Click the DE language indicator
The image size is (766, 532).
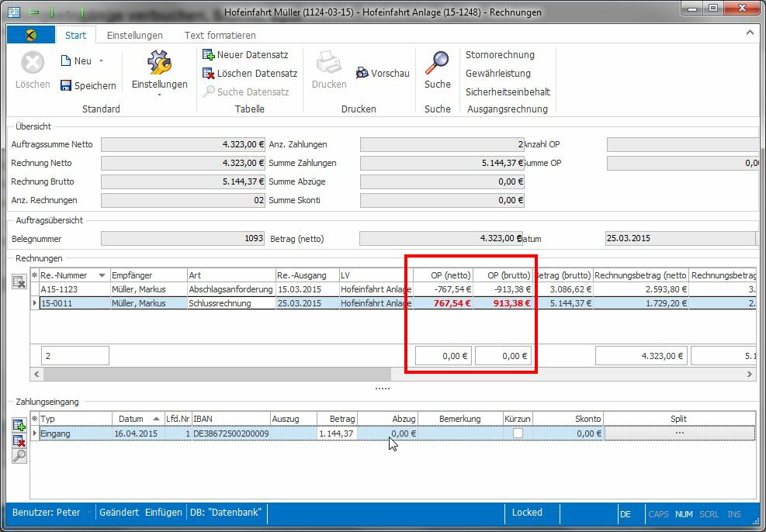pyautogui.click(x=626, y=514)
